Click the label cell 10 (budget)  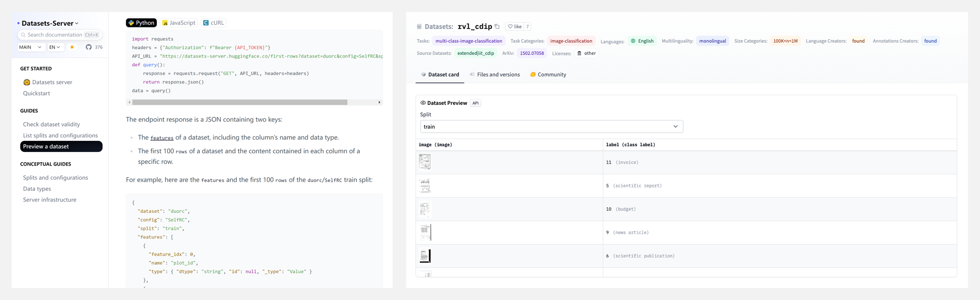[780, 209]
